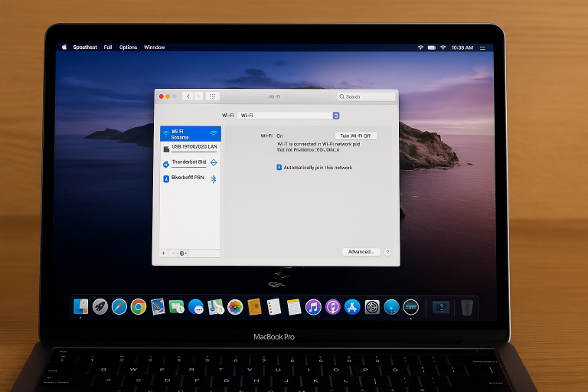Open the notification list icon in menu bar
Viewport: 588px width, 392px height.
[482, 48]
